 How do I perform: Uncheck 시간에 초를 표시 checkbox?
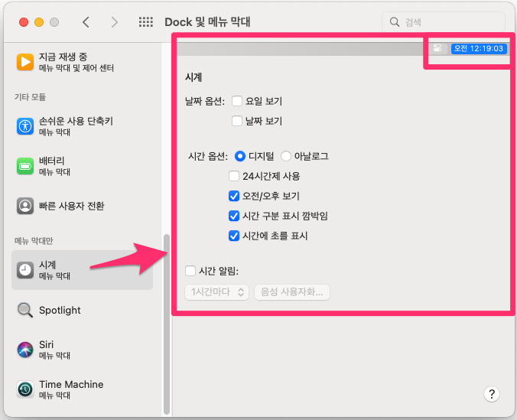pyautogui.click(x=234, y=236)
